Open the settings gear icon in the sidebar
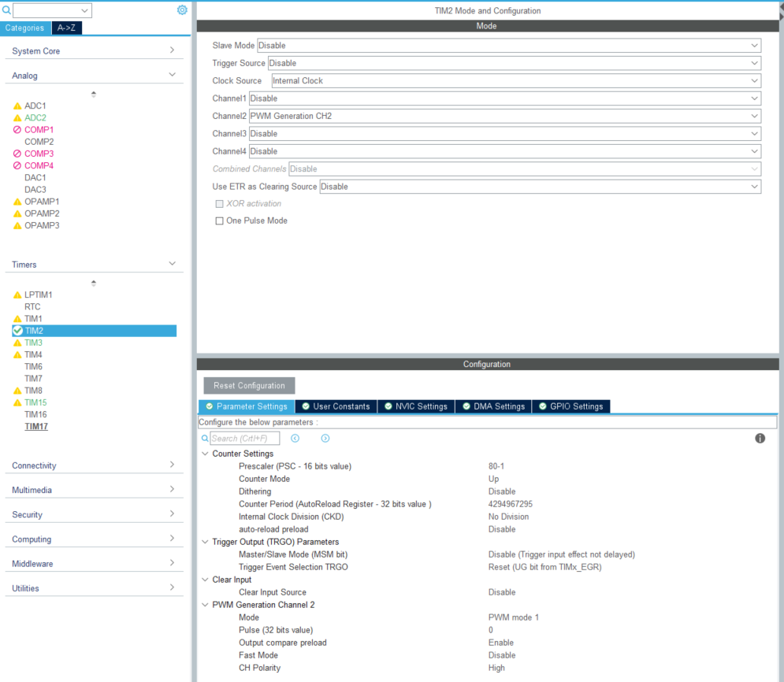The height and width of the screenshot is (682, 784). [182, 10]
